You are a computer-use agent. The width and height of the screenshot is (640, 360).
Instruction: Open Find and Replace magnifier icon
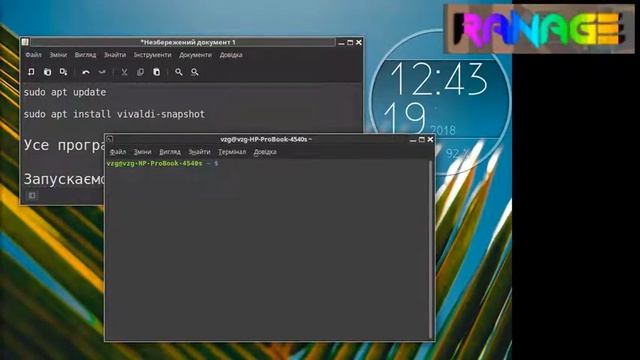click(x=195, y=72)
